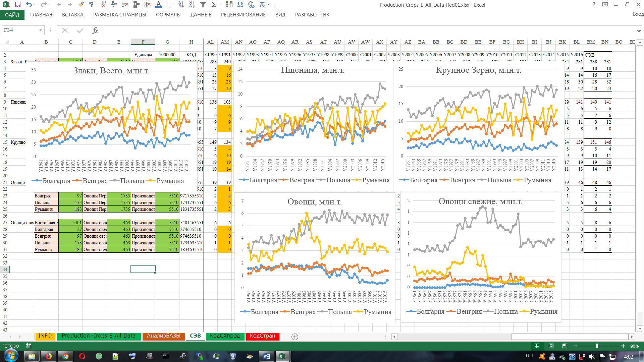Click the AutoSum sigma icon
The width and height of the screenshot is (644, 362).
[x=214, y=5]
